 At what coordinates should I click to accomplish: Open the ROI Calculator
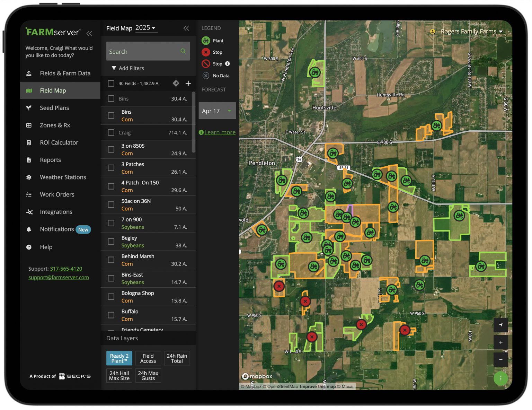(x=60, y=142)
